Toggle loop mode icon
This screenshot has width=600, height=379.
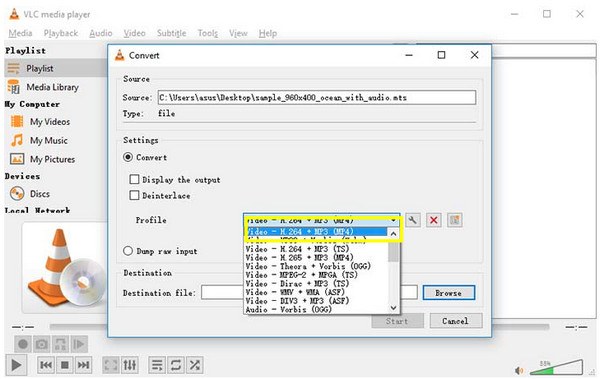coord(176,365)
